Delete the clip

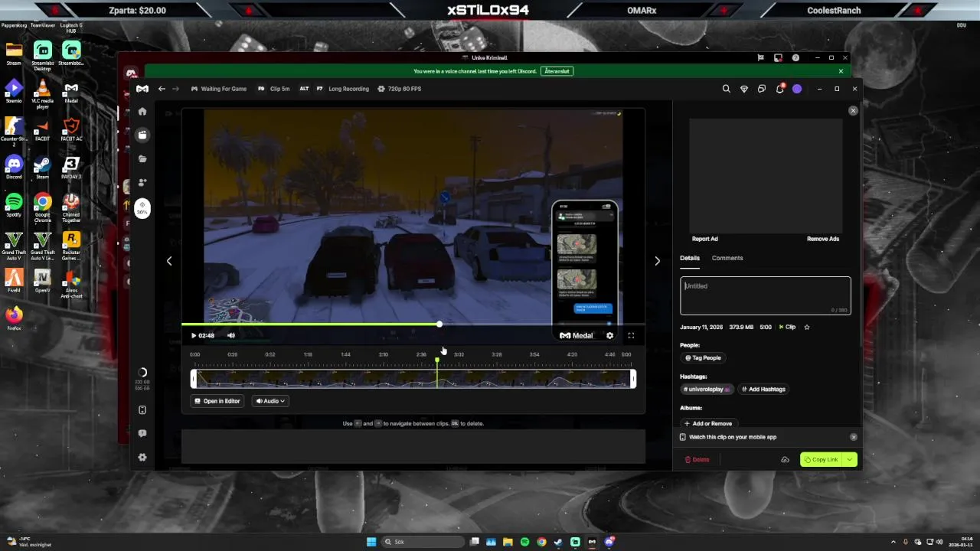click(697, 460)
